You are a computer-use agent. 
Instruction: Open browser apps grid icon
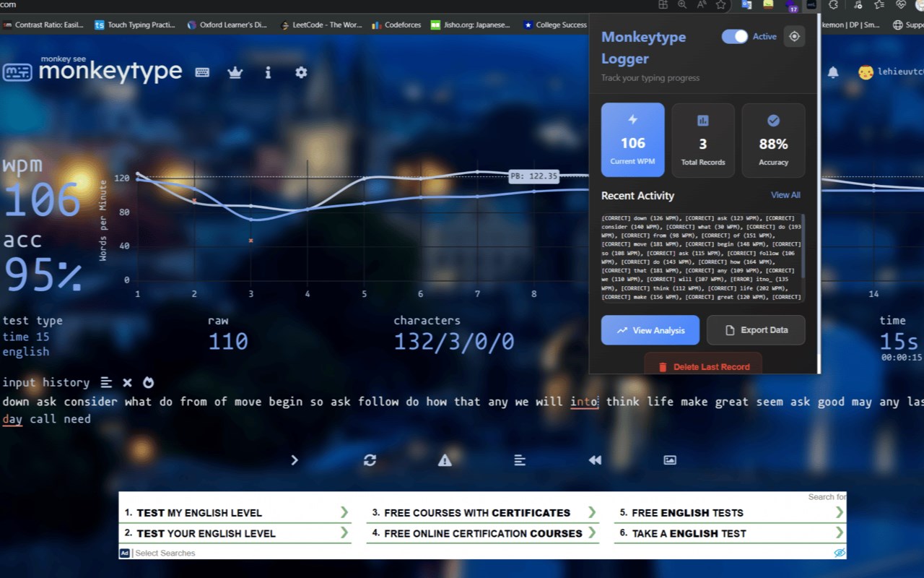pyautogui.click(x=663, y=4)
